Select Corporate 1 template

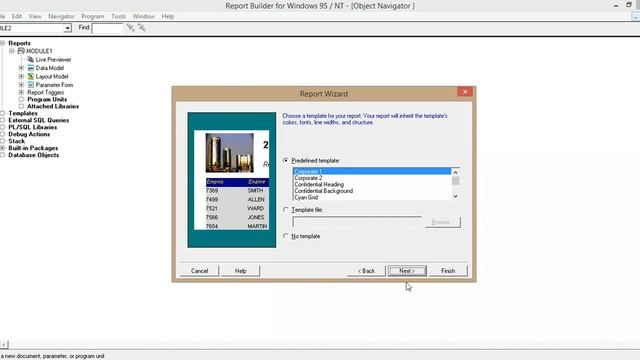point(372,171)
